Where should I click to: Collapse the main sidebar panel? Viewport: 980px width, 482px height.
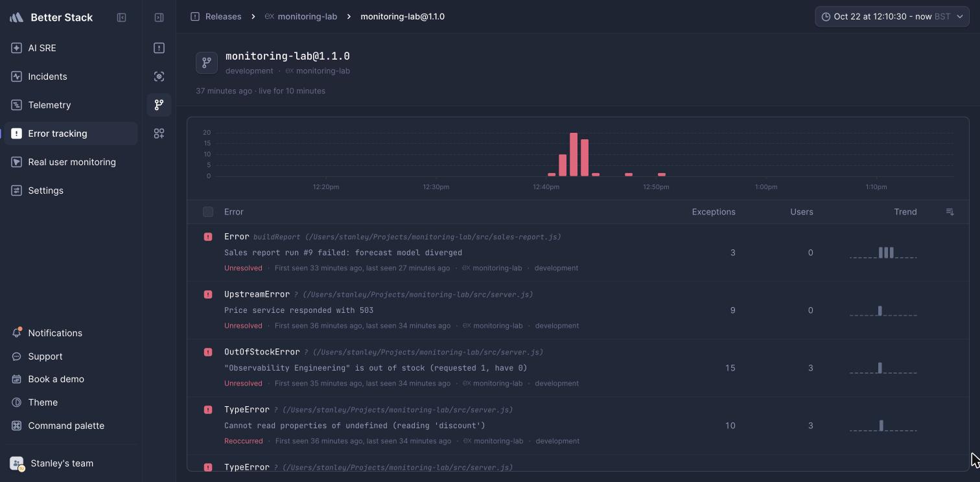point(121,17)
